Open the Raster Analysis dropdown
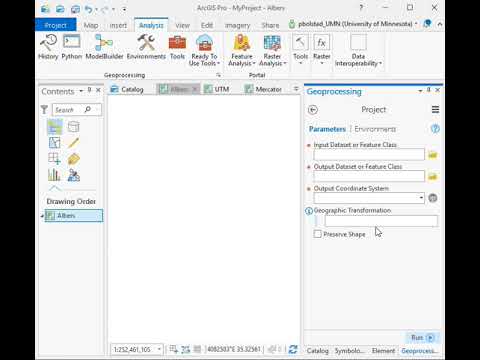Screen dimensions: 480x360 [272, 50]
